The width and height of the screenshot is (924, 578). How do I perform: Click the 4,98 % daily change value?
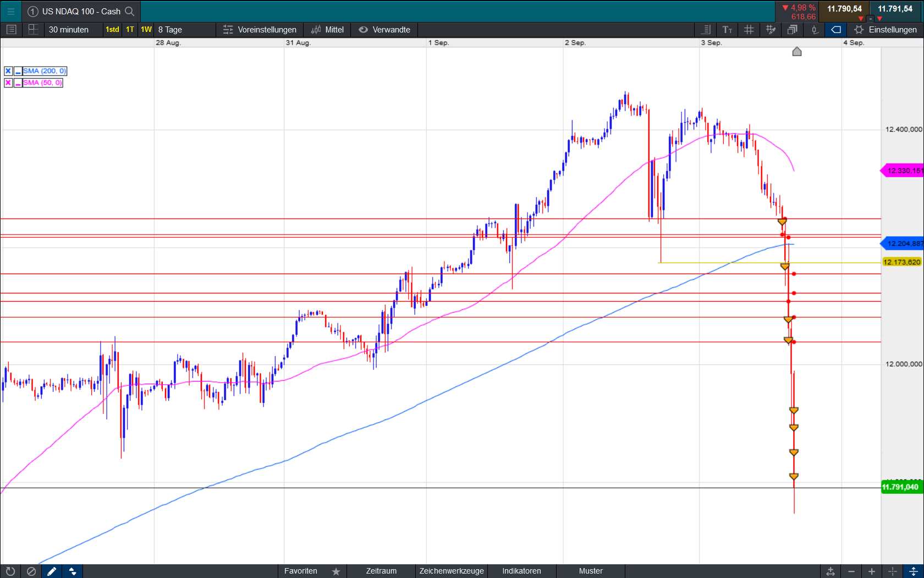pos(803,7)
